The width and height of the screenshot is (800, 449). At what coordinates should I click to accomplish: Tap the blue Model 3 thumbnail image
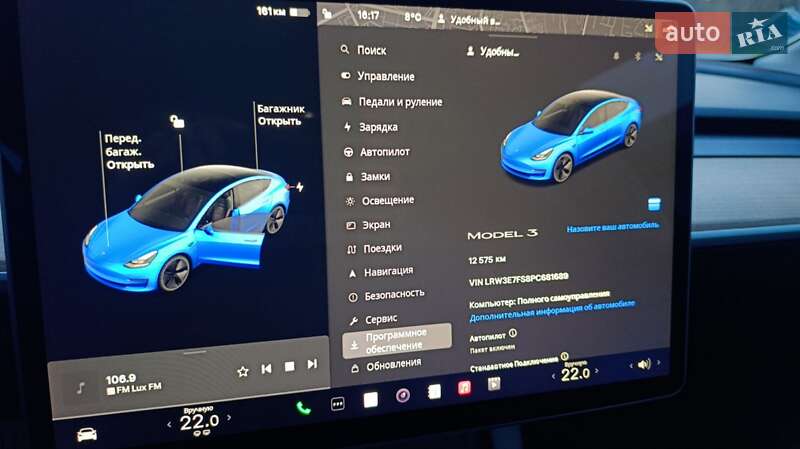(x=572, y=136)
